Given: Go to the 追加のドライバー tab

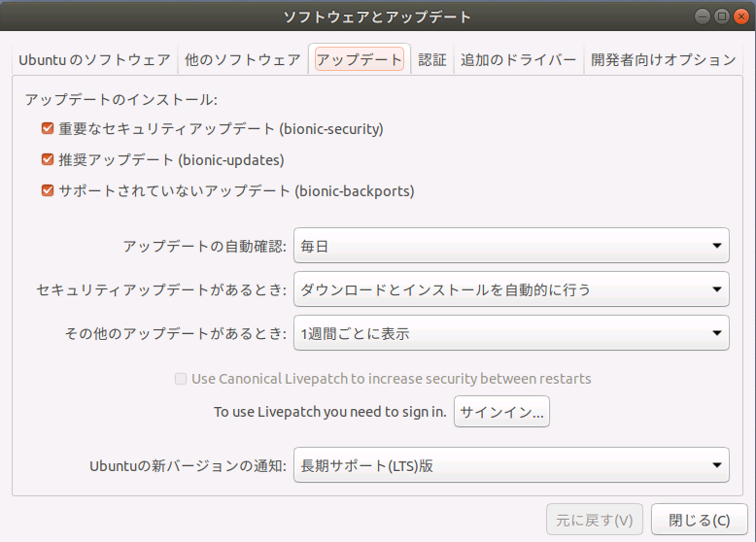Looking at the screenshot, I should coord(518,60).
